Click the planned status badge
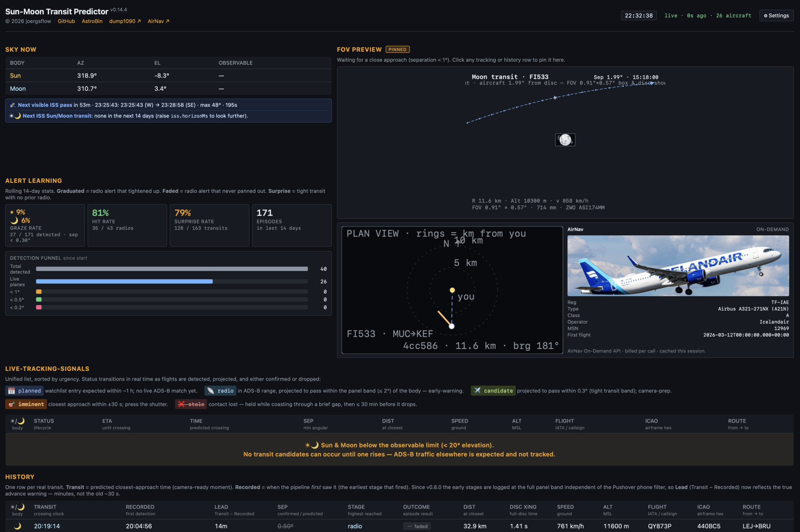 click(24, 391)
